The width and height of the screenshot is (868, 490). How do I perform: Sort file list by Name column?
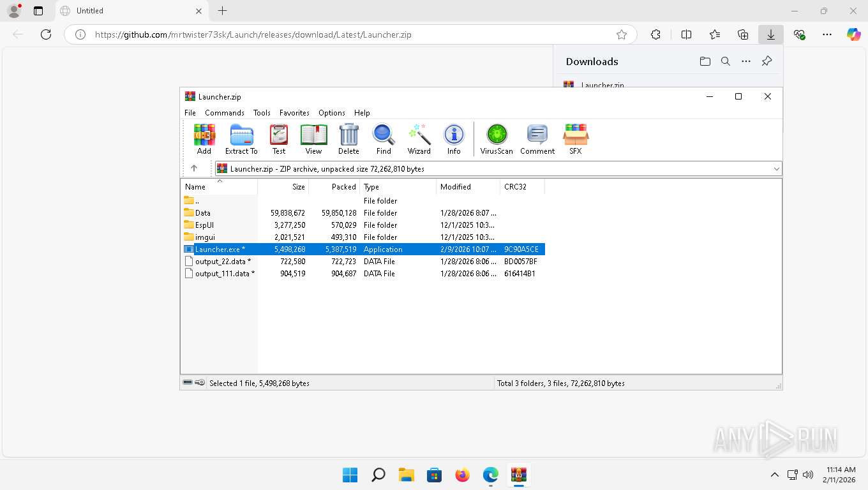(x=220, y=187)
